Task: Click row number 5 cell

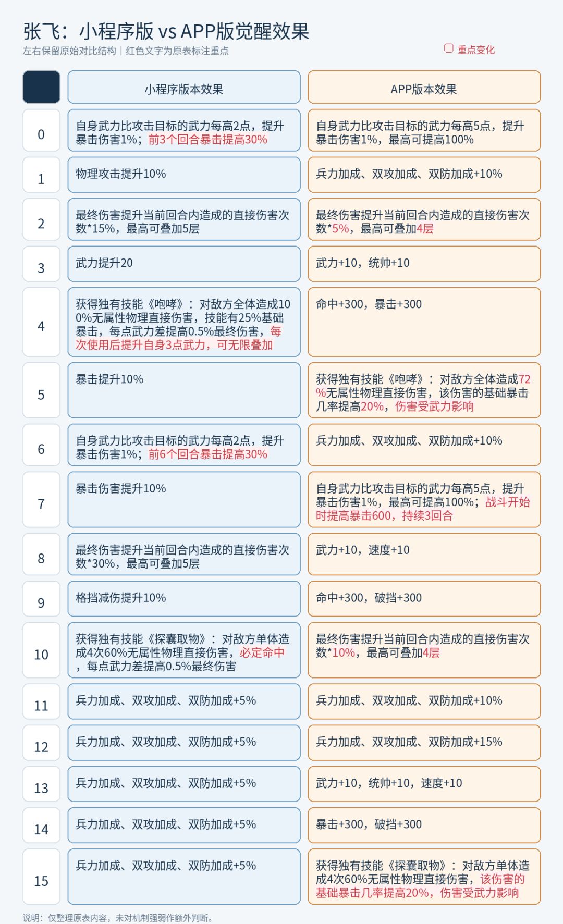Action: tap(41, 390)
